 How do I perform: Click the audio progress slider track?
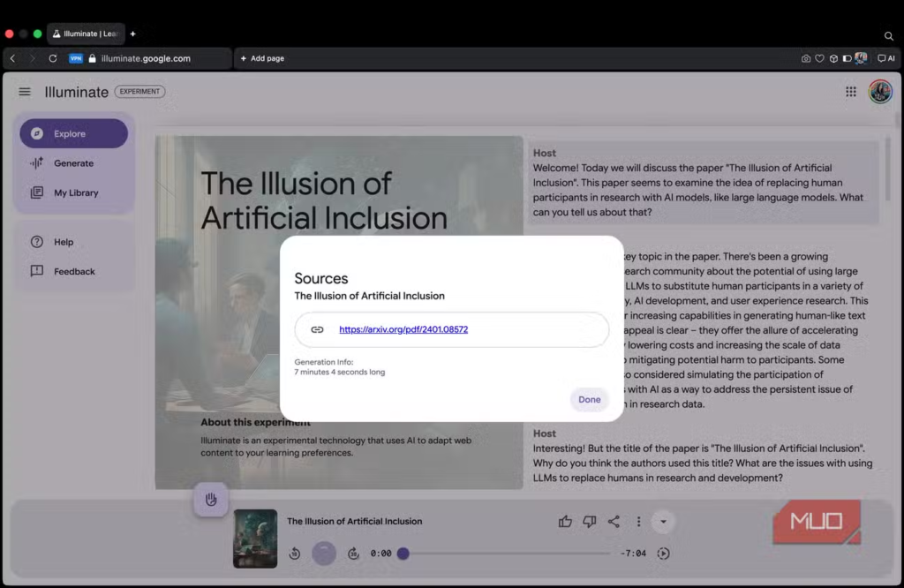[x=506, y=554]
